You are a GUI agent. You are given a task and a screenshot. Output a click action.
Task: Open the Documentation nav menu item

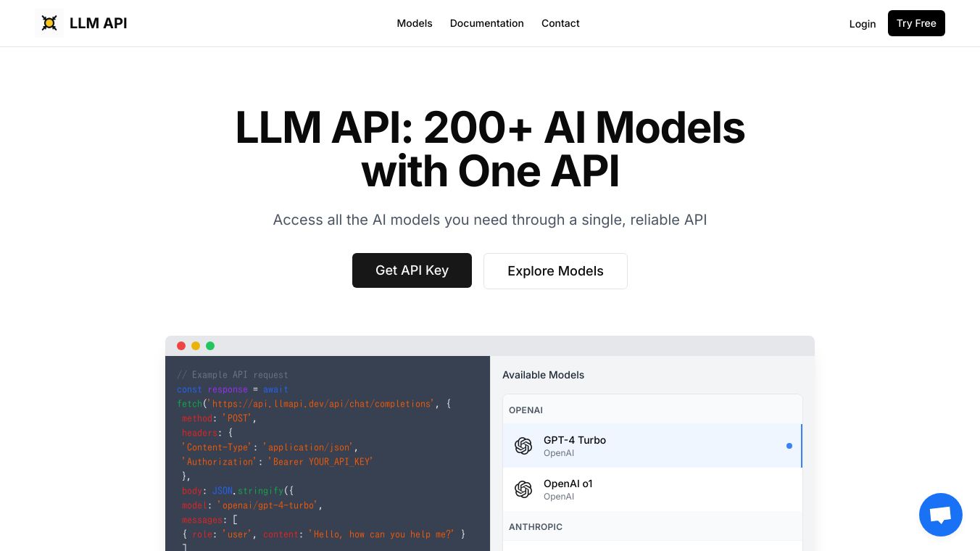pyautogui.click(x=487, y=23)
